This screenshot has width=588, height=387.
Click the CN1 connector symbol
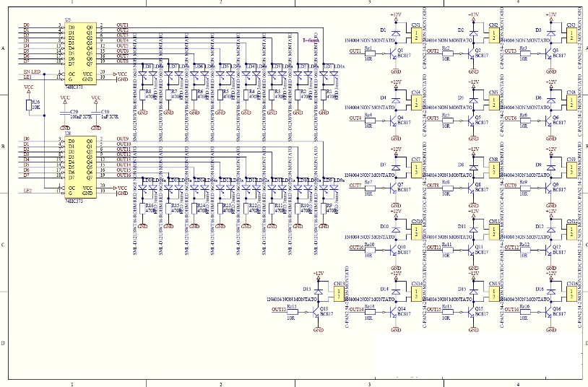416,36
